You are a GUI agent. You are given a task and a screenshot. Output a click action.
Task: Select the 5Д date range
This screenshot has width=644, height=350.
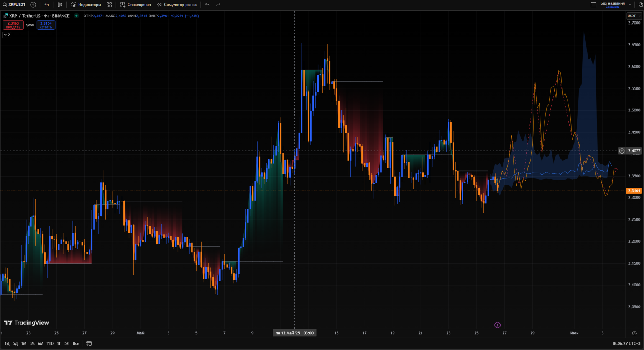point(15,343)
